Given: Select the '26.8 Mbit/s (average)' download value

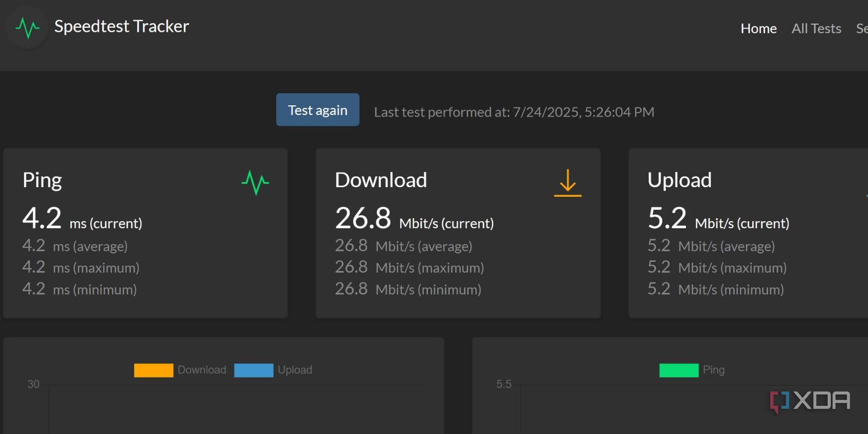Looking at the screenshot, I should point(404,246).
